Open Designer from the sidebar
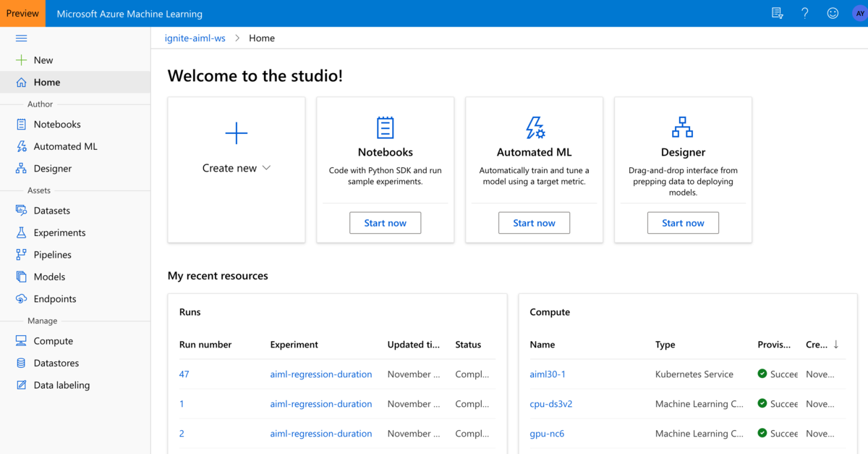 tap(53, 169)
